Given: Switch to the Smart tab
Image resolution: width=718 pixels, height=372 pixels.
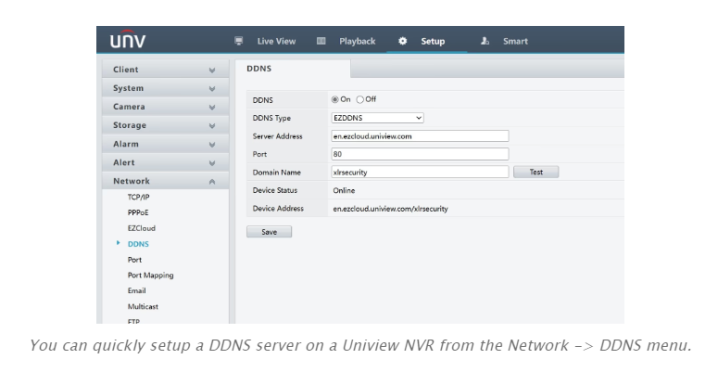Looking at the screenshot, I should point(515,41).
